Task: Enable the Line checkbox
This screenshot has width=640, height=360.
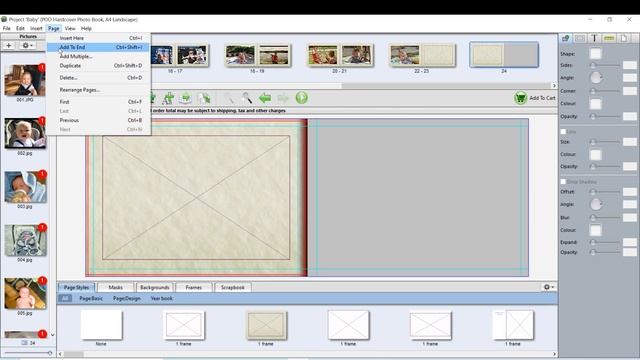Action: (x=563, y=132)
